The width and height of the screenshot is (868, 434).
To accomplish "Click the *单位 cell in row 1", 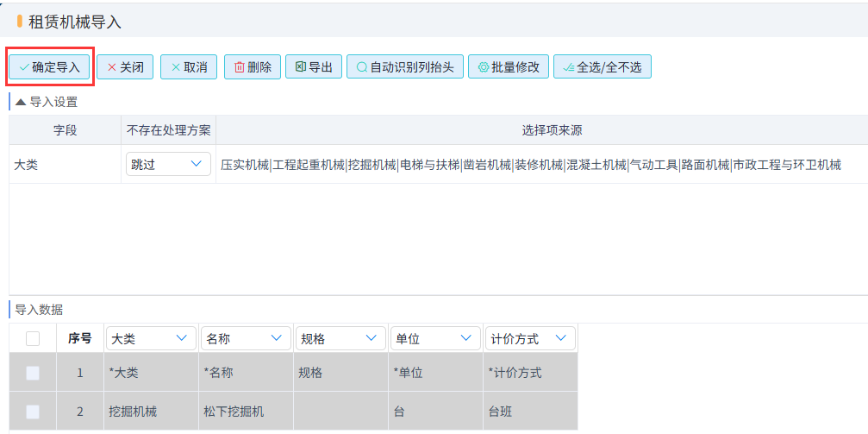I will tap(435, 373).
